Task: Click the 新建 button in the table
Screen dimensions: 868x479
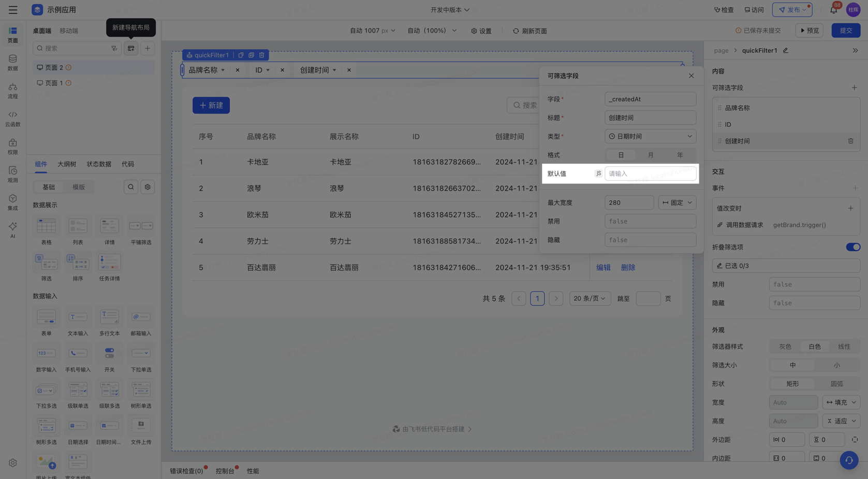Action: (211, 105)
